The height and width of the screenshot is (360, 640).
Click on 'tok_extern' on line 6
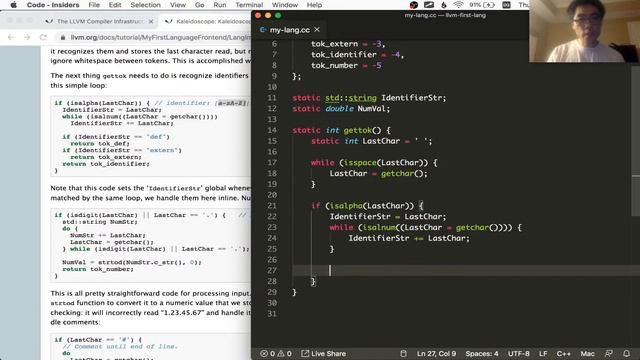[x=334, y=44]
